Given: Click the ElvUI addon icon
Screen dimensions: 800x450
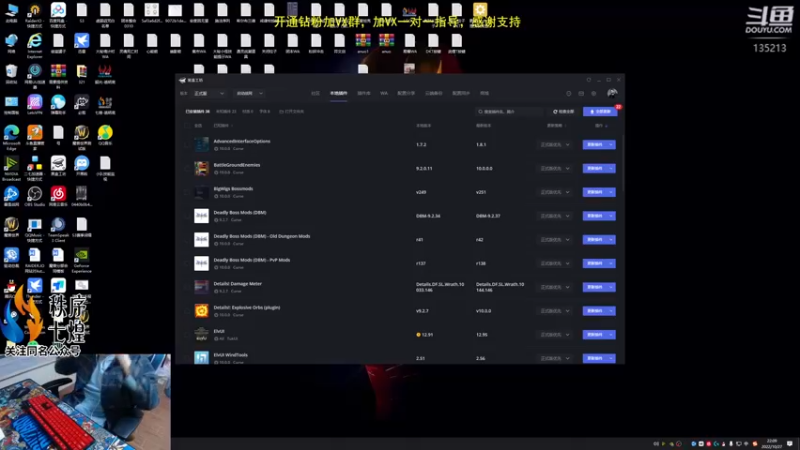Looking at the screenshot, I should [201, 334].
